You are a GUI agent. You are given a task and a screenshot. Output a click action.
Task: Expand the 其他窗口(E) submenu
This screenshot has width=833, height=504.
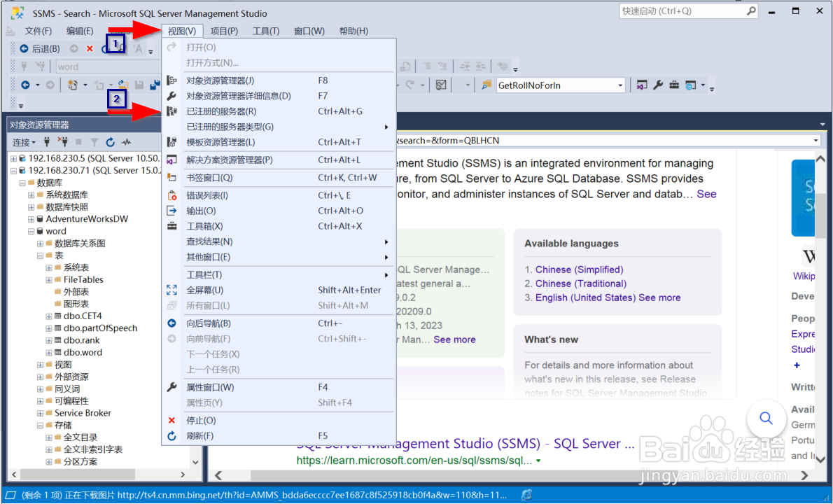[386, 257]
